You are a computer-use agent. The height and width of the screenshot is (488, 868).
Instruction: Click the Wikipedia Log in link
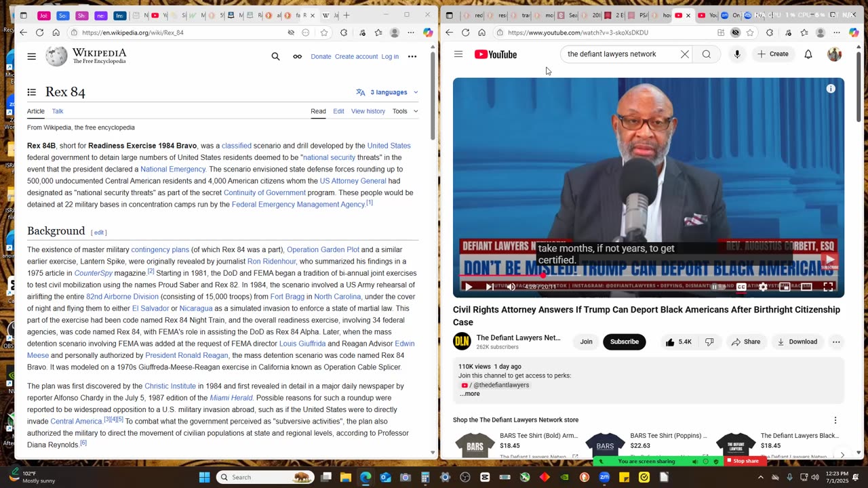390,56
